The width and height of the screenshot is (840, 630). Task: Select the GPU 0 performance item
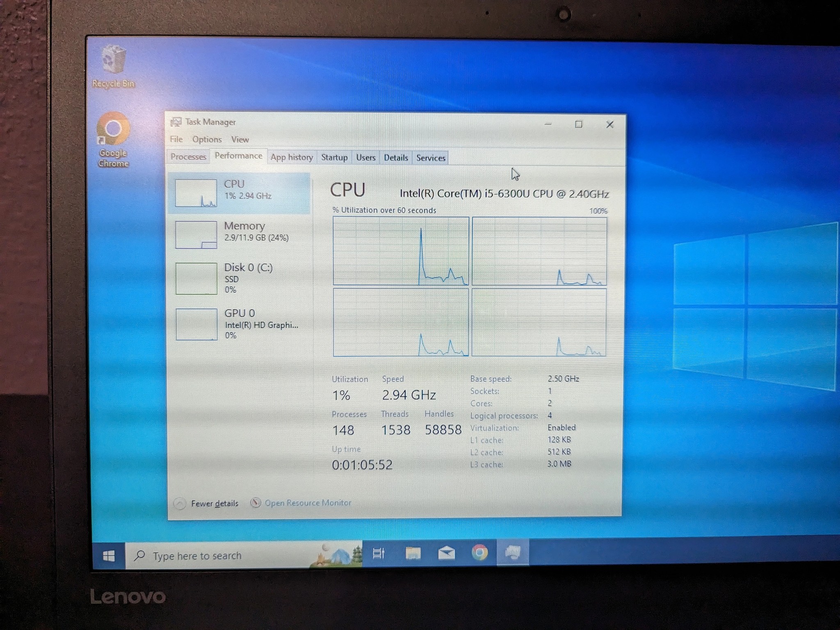239,324
